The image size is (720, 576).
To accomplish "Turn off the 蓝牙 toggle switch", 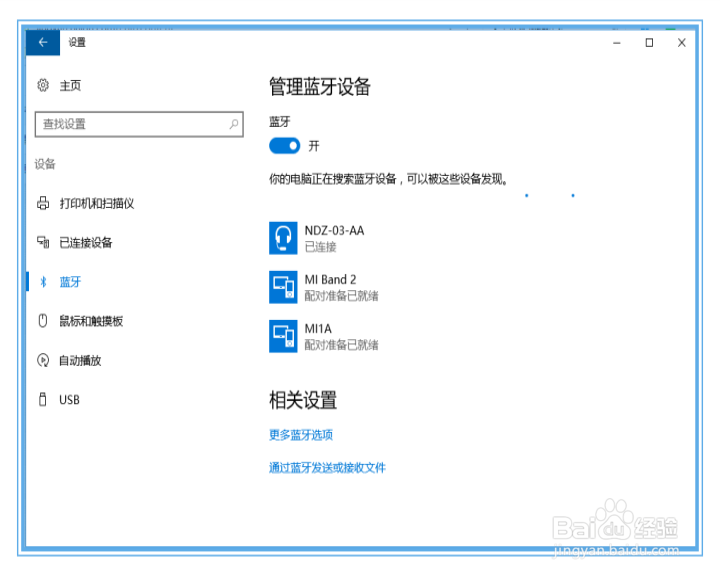I will point(284,146).
